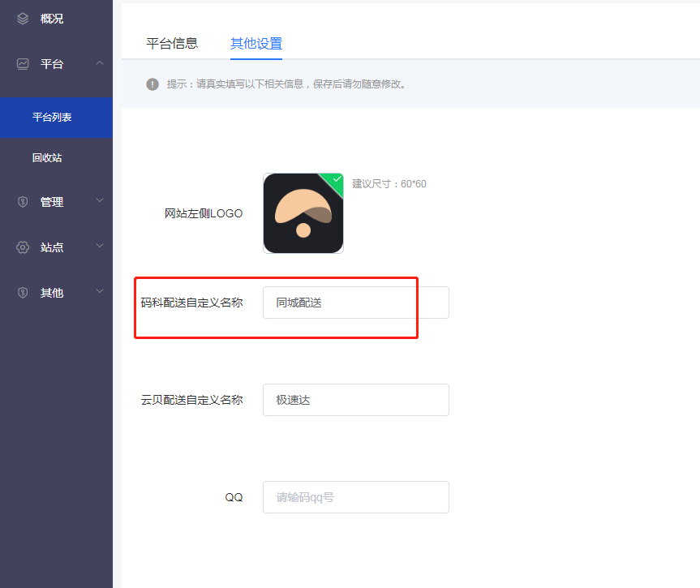
Task: Click the 网站左侧LOGO label
Action: tap(204, 213)
